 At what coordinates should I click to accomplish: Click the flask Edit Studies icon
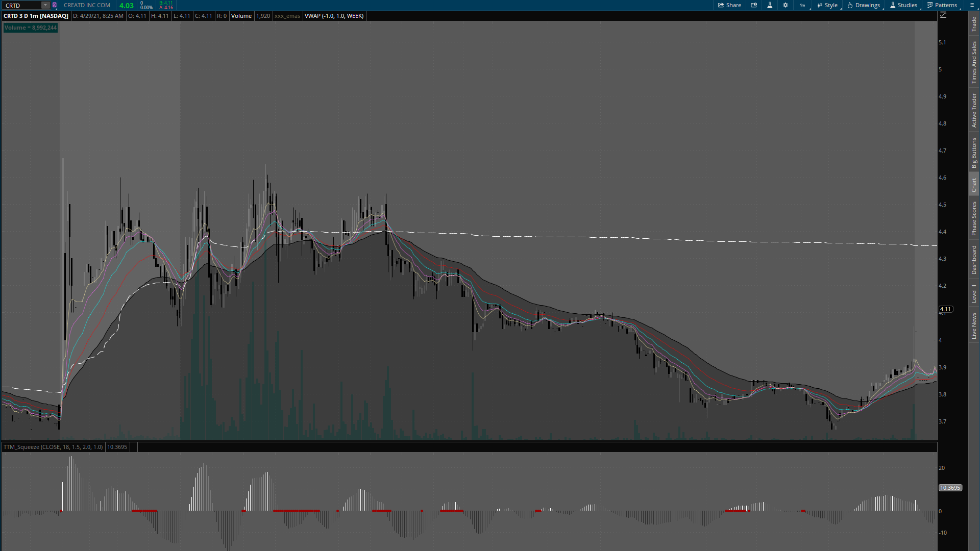point(770,5)
